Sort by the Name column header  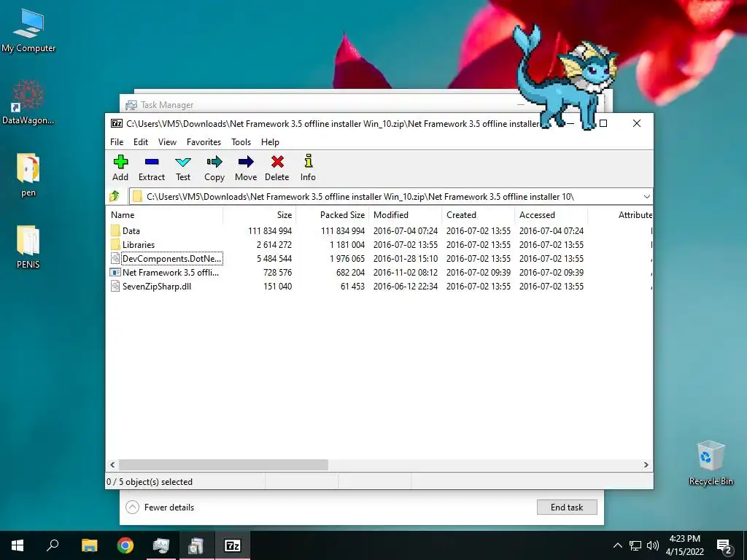166,215
